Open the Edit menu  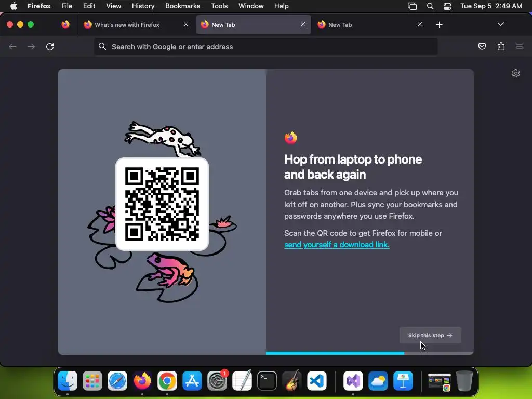tap(89, 6)
